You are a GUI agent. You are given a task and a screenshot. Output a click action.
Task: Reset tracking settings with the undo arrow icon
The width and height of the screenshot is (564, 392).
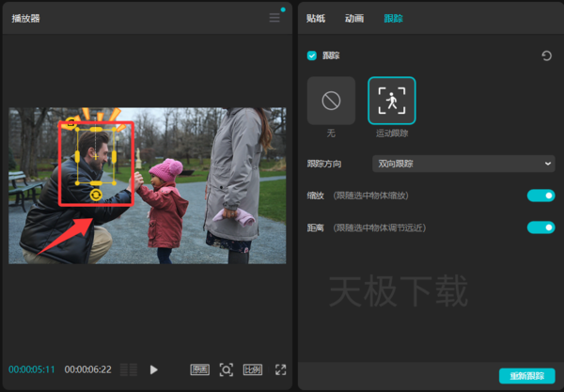546,55
